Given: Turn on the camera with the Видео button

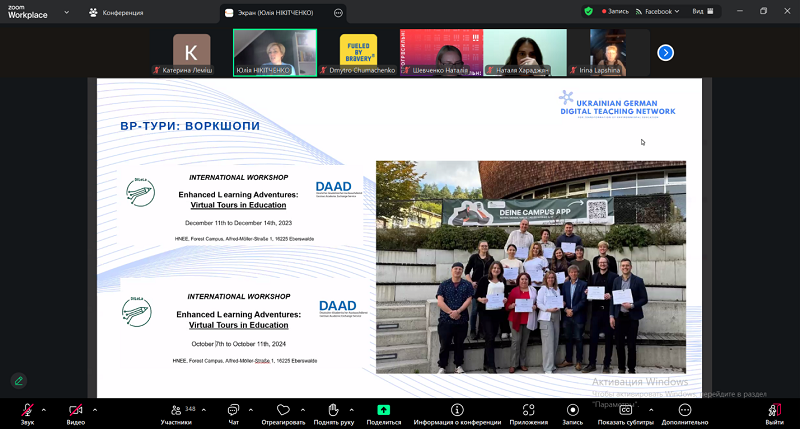Looking at the screenshot, I should [x=76, y=412].
